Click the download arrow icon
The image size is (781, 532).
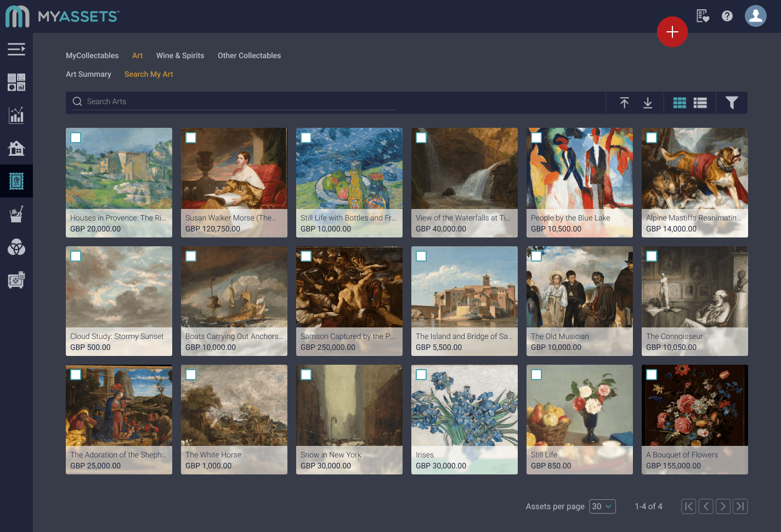pyautogui.click(x=648, y=103)
